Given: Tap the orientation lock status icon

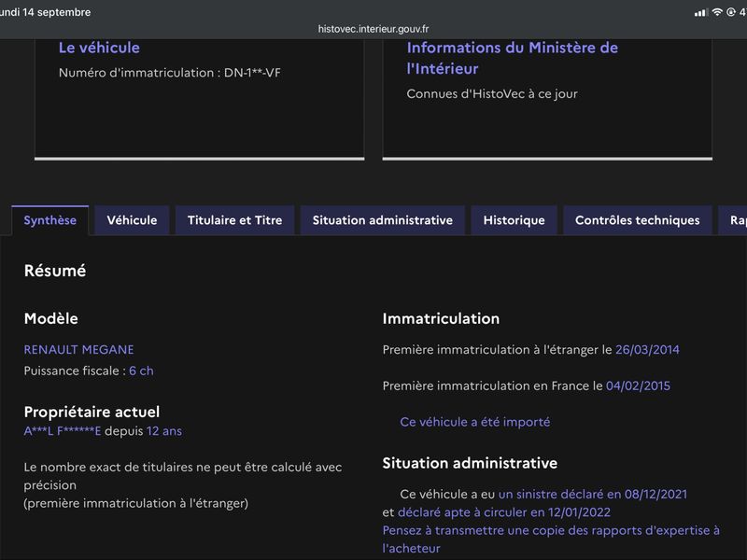Looking at the screenshot, I should (731, 12).
